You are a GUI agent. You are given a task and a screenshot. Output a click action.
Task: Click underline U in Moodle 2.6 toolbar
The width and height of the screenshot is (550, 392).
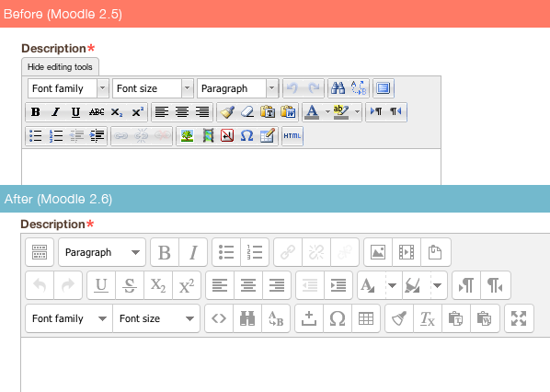(x=101, y=285)
